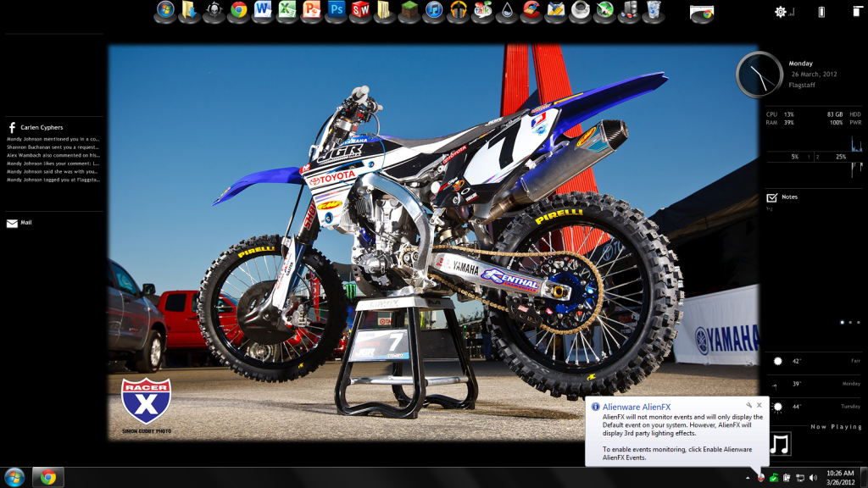Open the Downloads folder in the dock
The height and width of the screenshot is (488, 868).
(x=190, y=10)
